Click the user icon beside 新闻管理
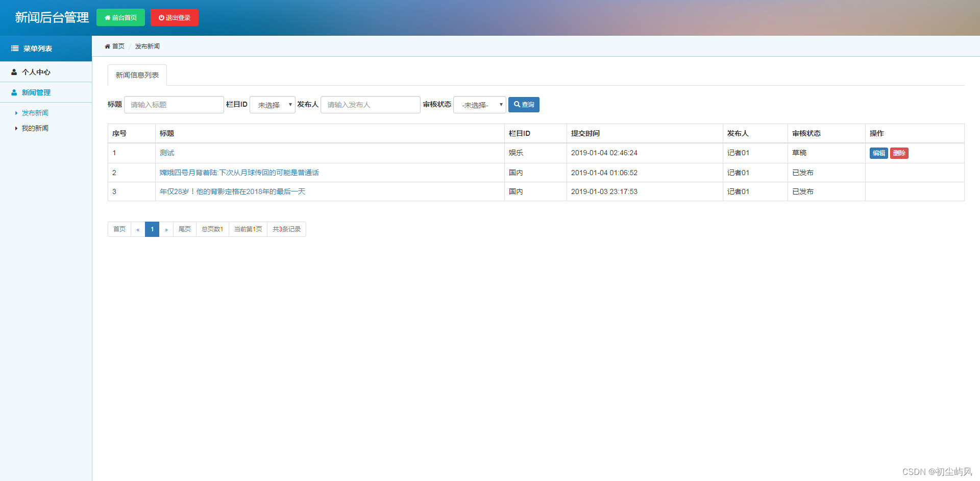980x481 pixels. tap(14, 92)
